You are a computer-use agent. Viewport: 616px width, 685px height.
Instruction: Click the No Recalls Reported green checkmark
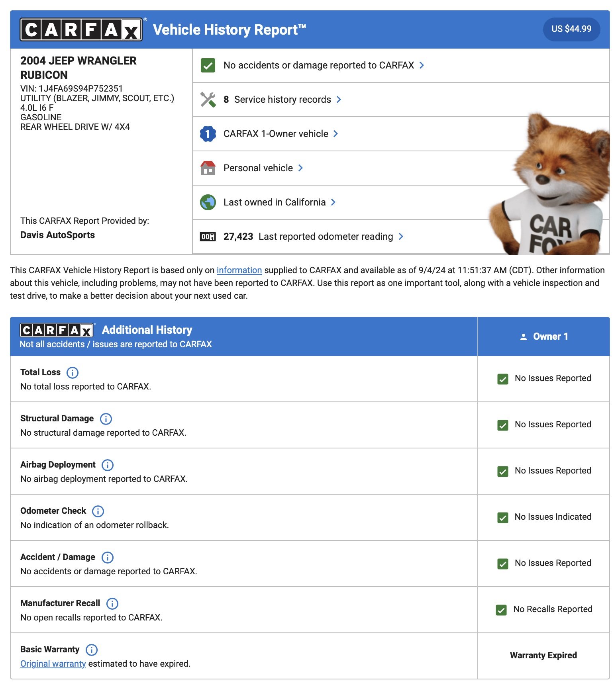tap(501, 610)
